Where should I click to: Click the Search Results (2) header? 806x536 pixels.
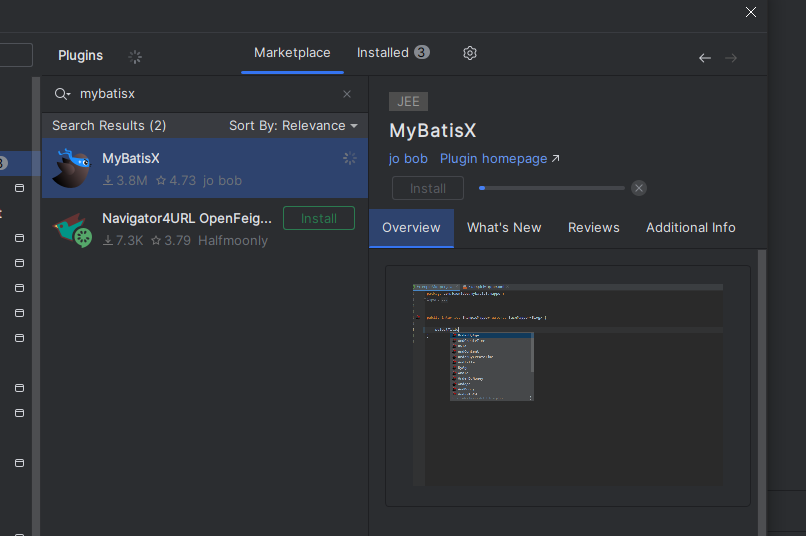(x=109, y=126)
